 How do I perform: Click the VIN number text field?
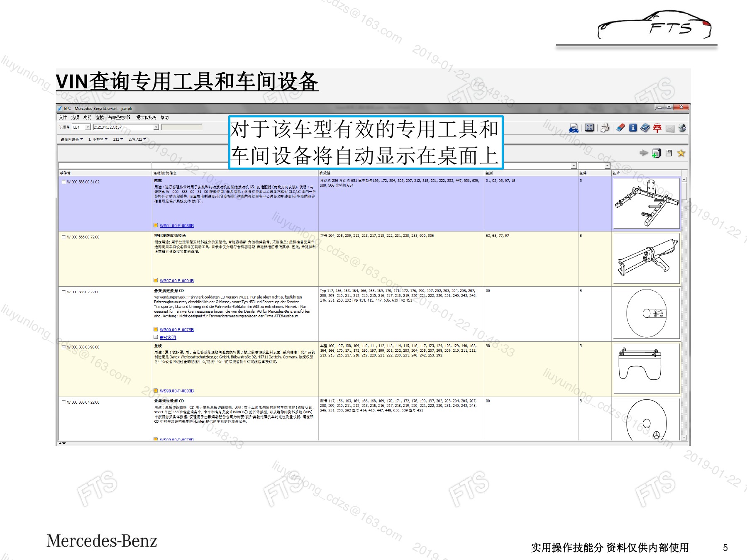[x=123, y=127]
